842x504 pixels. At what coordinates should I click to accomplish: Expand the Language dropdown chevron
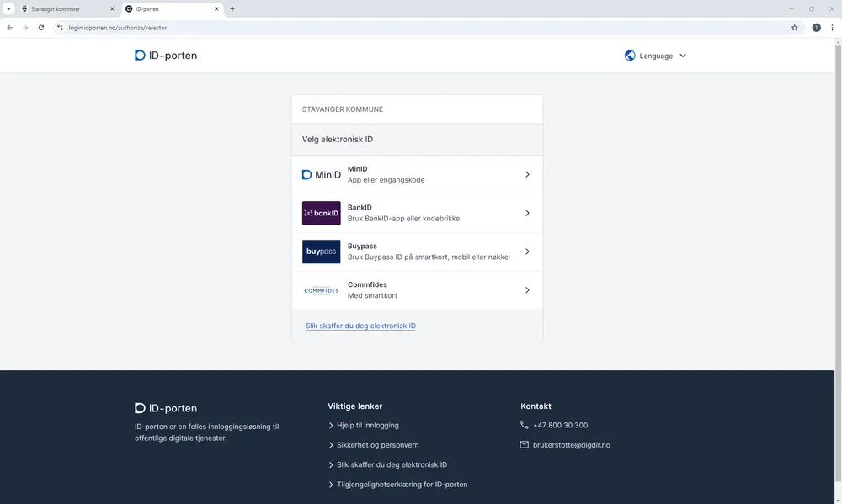(683, 56)
